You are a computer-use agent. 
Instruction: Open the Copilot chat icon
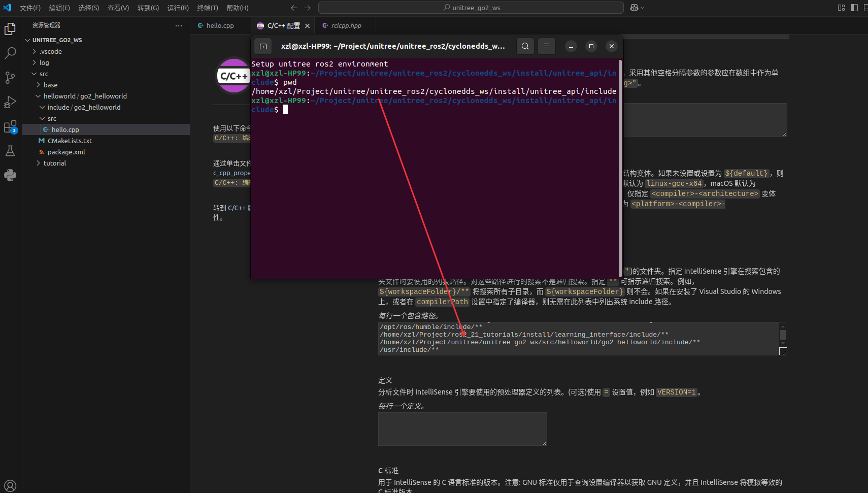click(x=634, y=8)
